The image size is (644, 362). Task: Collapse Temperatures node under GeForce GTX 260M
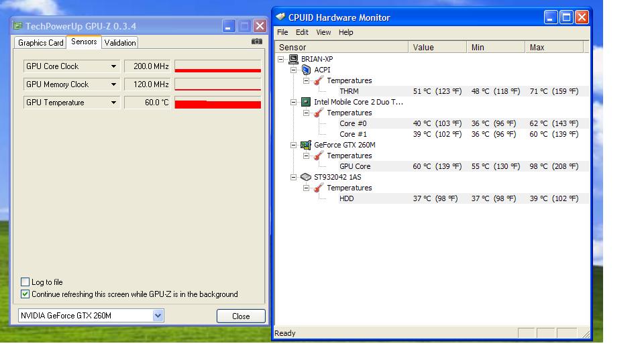[x=306, y=156]
